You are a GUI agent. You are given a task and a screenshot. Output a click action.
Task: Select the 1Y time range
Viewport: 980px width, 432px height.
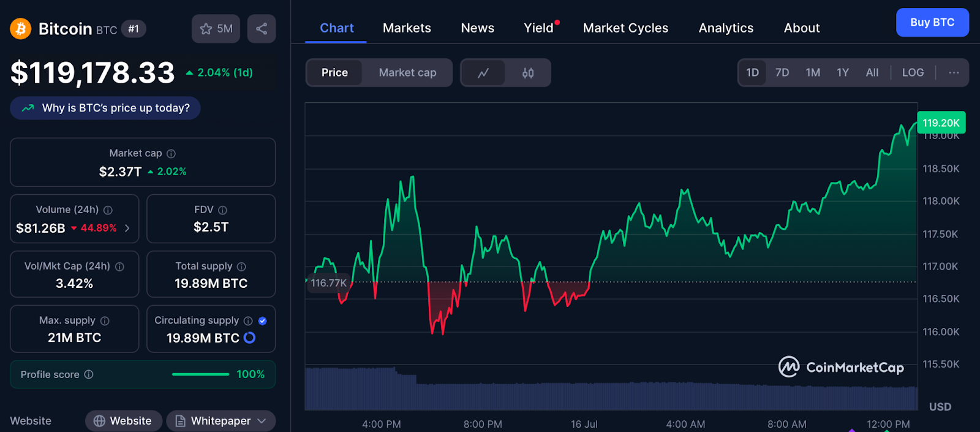click(843, 73)
